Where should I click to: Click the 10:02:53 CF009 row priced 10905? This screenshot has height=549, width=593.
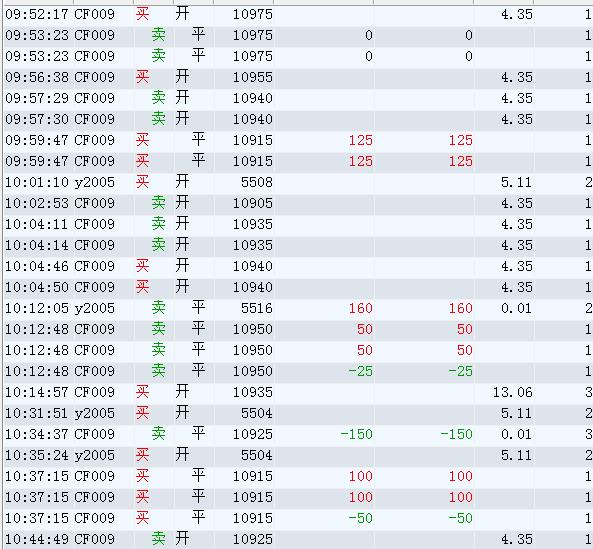[298, 203]
